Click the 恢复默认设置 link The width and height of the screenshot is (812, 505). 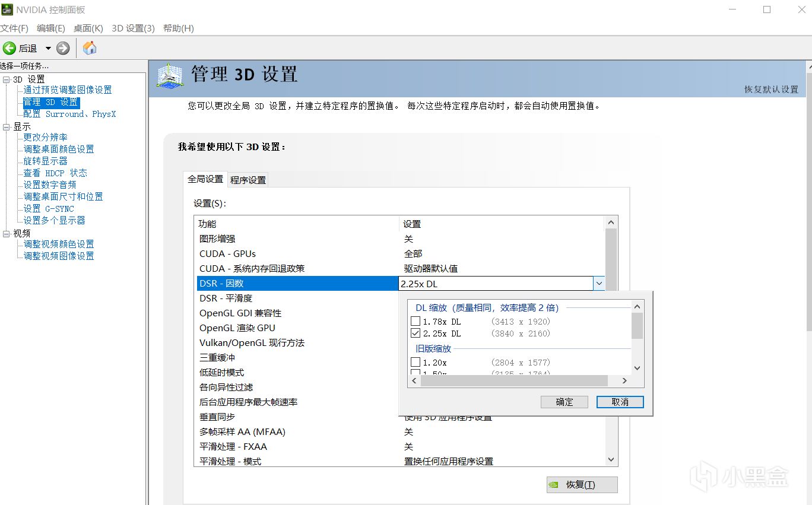[x=772, y=89]
